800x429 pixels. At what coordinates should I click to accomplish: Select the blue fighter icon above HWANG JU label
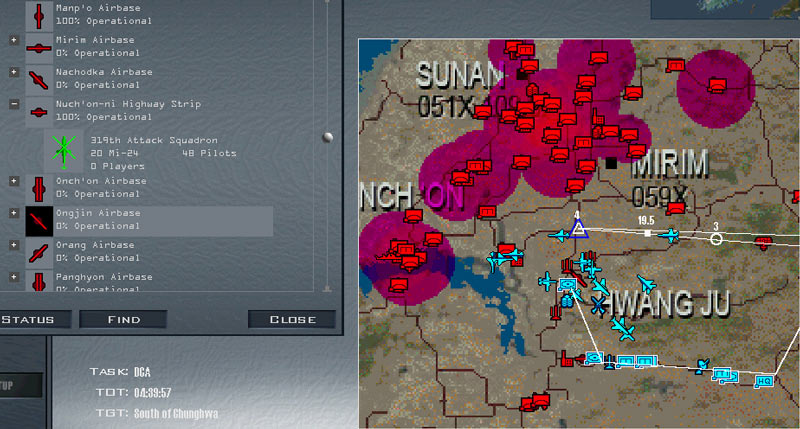point(646,283)
